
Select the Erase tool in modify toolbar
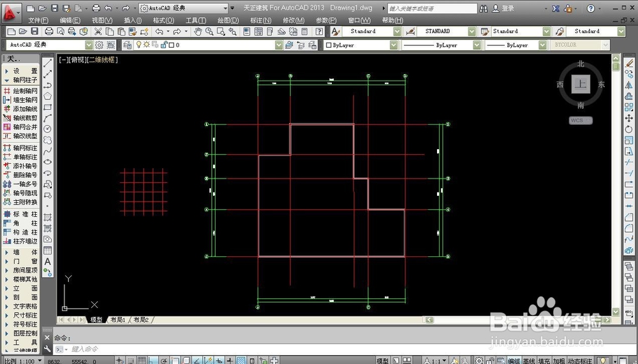coord(629,63)
